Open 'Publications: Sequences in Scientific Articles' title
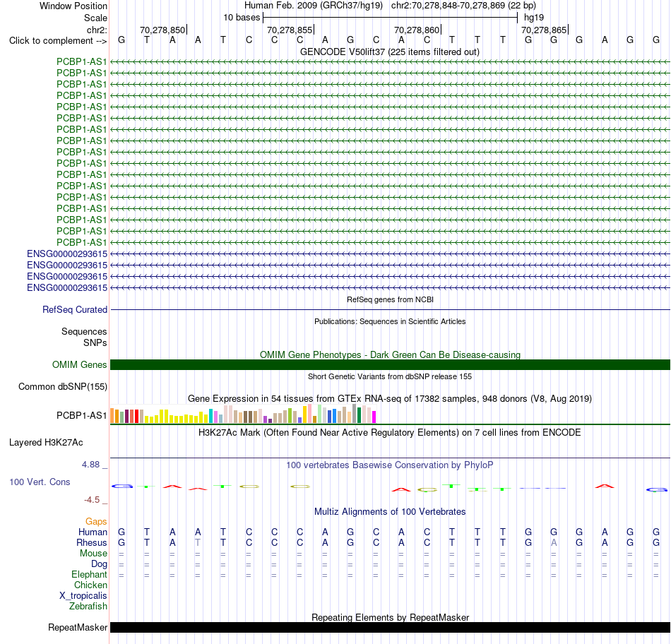This screenshot has height=644, width=671. [x=390, y=321]
